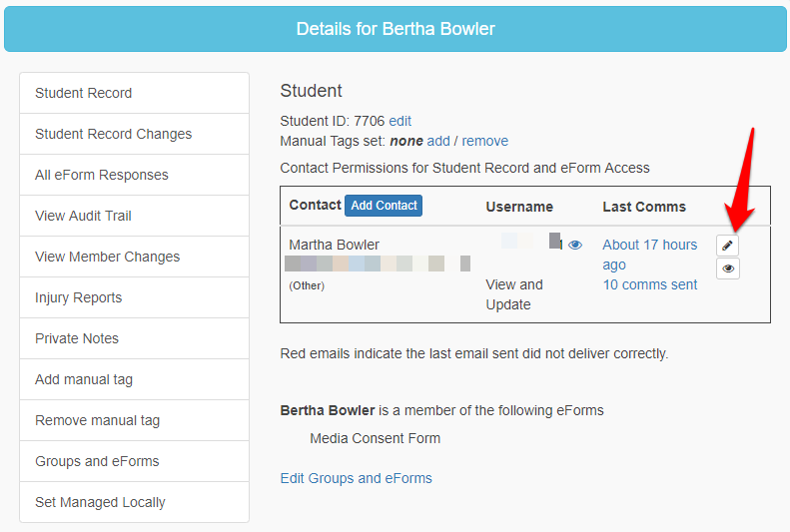Screen dimensions: 790x532
Task: Select the Groups and eForms menu item
Action: click(134, 461)
